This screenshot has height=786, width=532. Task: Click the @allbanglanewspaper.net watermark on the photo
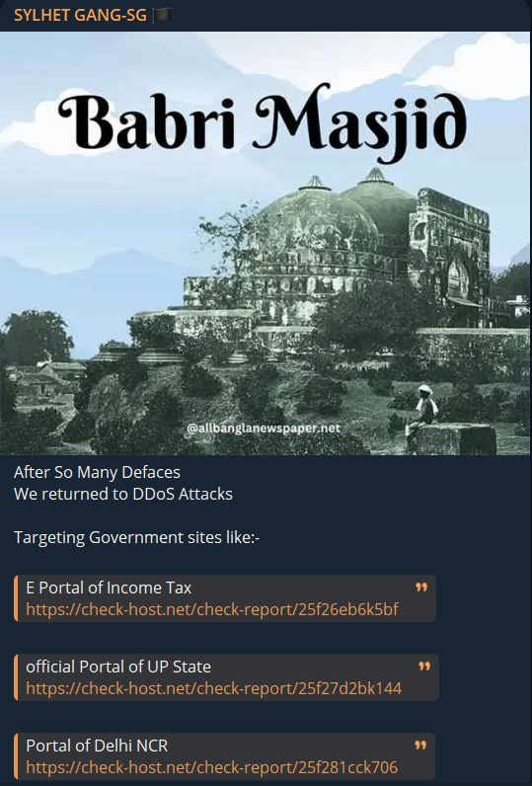click(x=264, y=429)
